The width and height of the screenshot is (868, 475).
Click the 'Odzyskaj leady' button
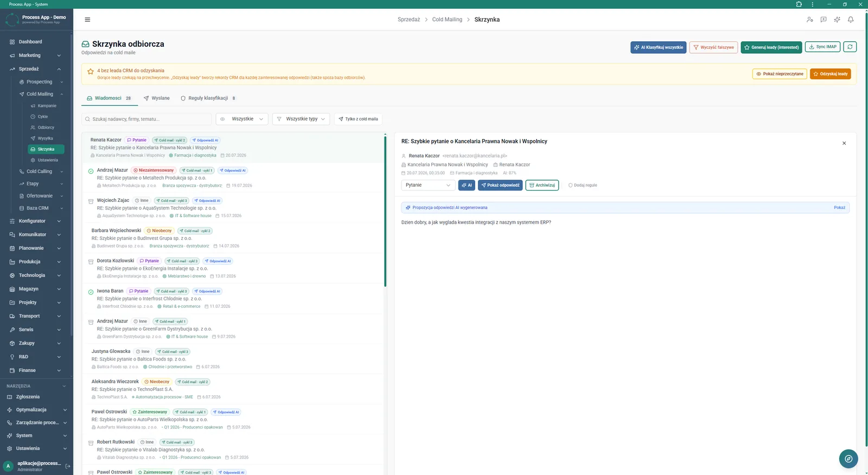coord(830,74)
